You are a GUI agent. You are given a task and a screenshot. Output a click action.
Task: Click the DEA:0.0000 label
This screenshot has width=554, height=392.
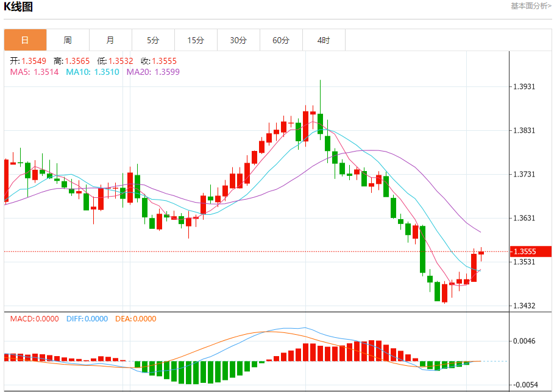click(136, 319)
